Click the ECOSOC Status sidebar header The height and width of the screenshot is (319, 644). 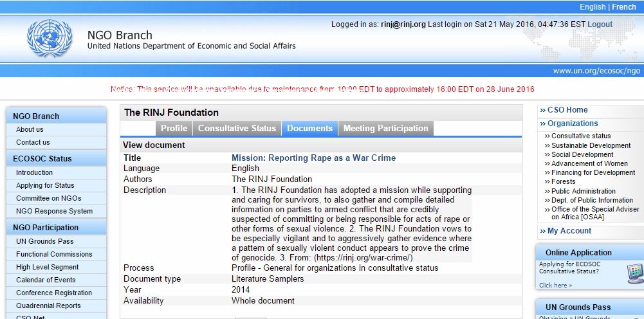point(56,158)
